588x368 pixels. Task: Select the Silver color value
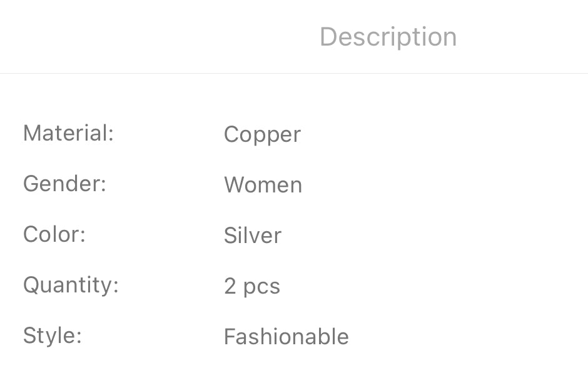tap(252, 236)
